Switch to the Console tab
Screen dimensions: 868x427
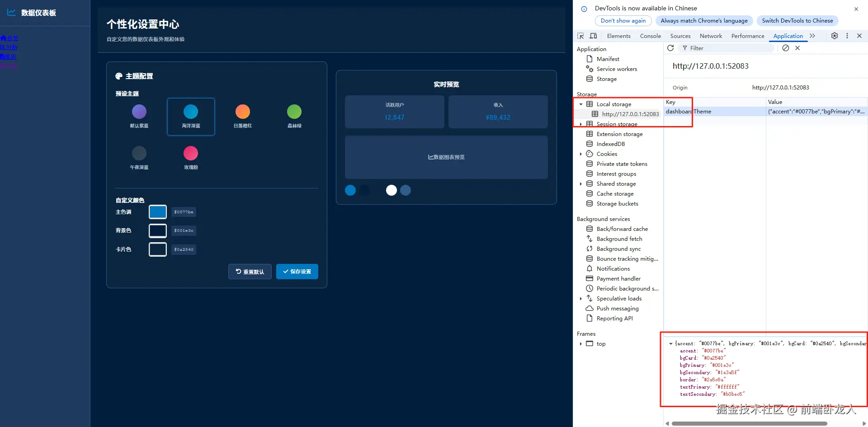(650, 36)
